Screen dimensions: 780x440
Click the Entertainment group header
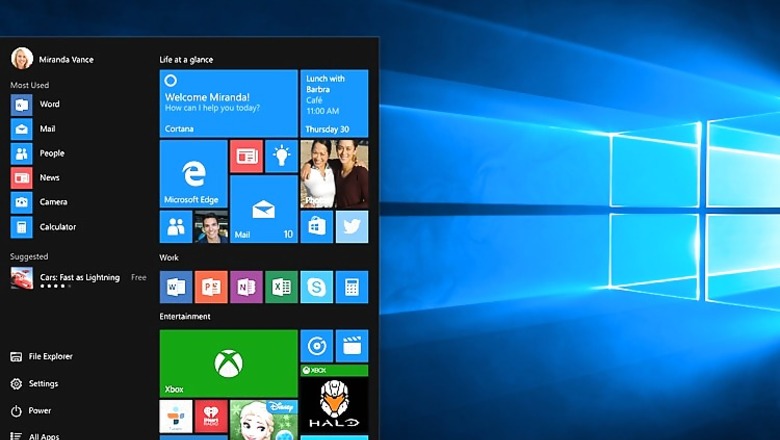[185, 316]
